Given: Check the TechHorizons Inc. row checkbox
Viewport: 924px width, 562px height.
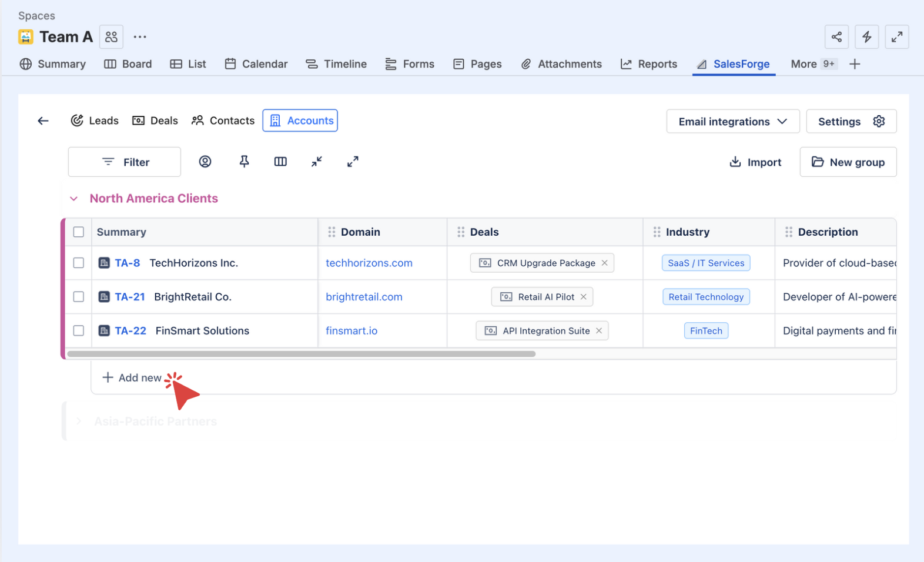Looking at the screenshot, I should [79, 263].
